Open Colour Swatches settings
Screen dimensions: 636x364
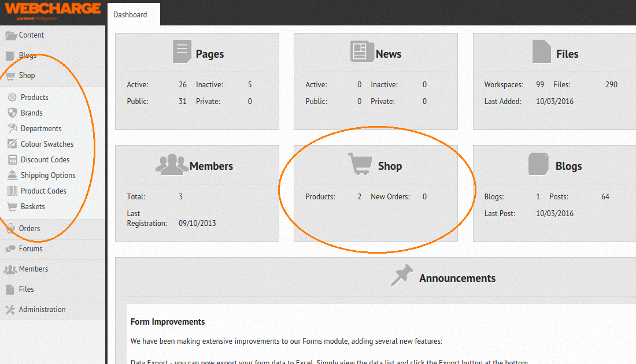click(13, 144)
